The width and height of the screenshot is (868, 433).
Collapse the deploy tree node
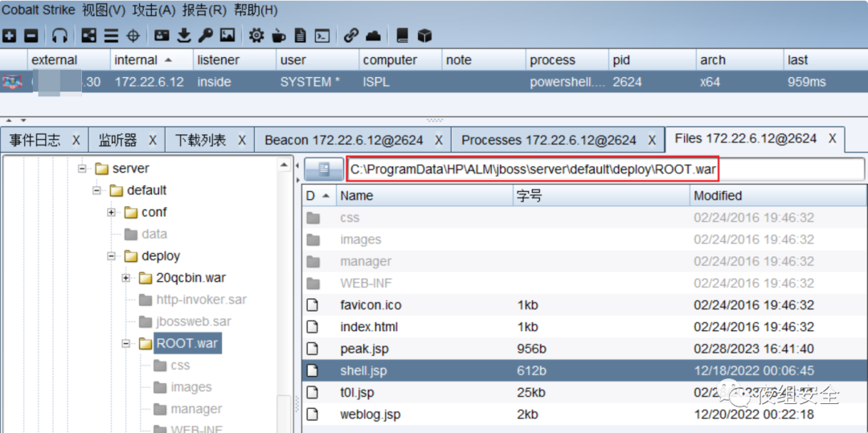112,256
